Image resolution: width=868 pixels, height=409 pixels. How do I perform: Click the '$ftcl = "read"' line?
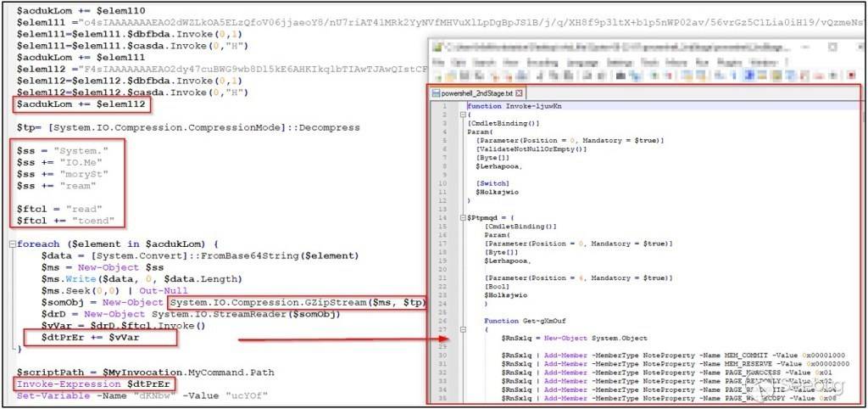pos(60,209)
